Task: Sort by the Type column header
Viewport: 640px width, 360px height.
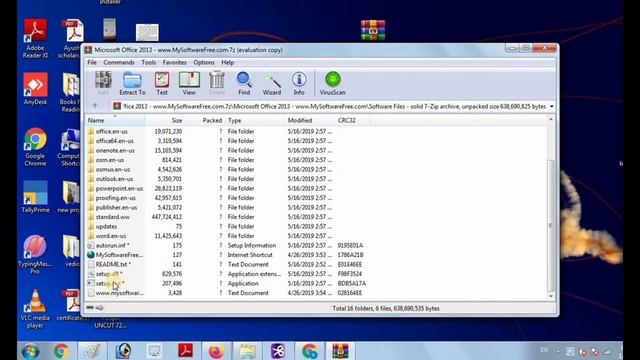Action: coord(254,120)
